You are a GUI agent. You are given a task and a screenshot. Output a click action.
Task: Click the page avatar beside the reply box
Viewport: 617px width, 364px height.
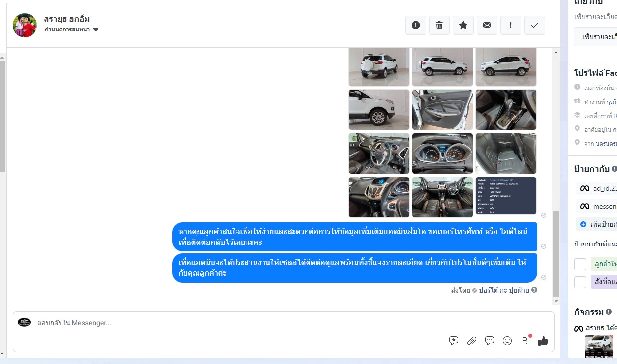[x=24, y=322]
